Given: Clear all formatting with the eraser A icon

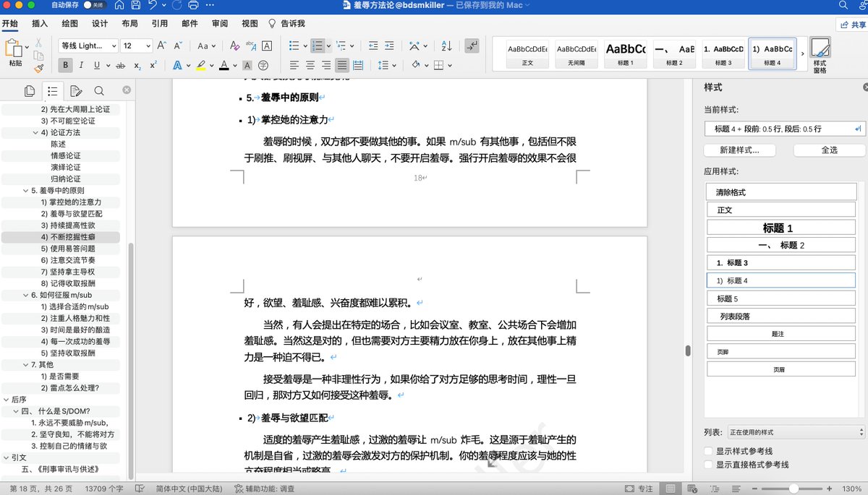Looking at the screenshot, I should [x=234, y=46].
